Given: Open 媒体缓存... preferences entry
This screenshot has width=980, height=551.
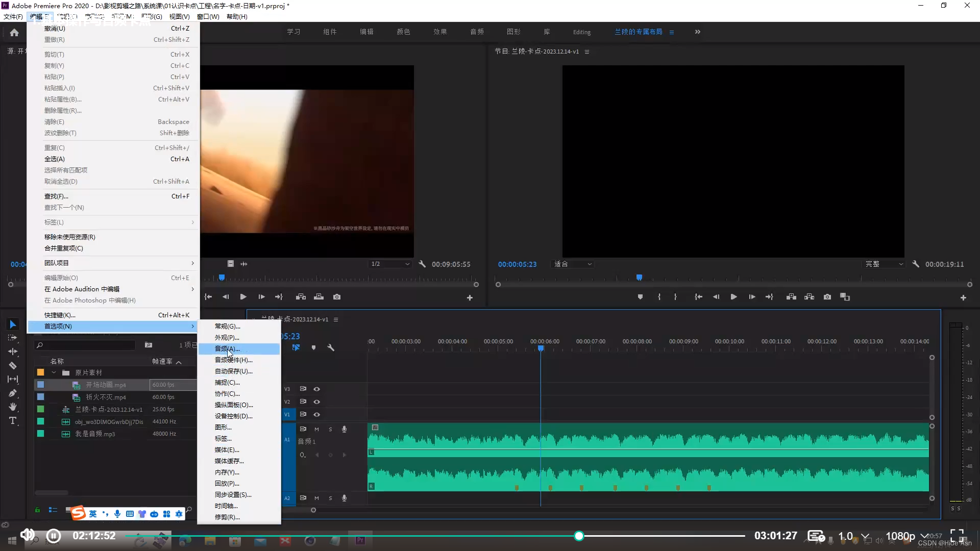Looking at the screenshot, I should [x=239, y=461].
